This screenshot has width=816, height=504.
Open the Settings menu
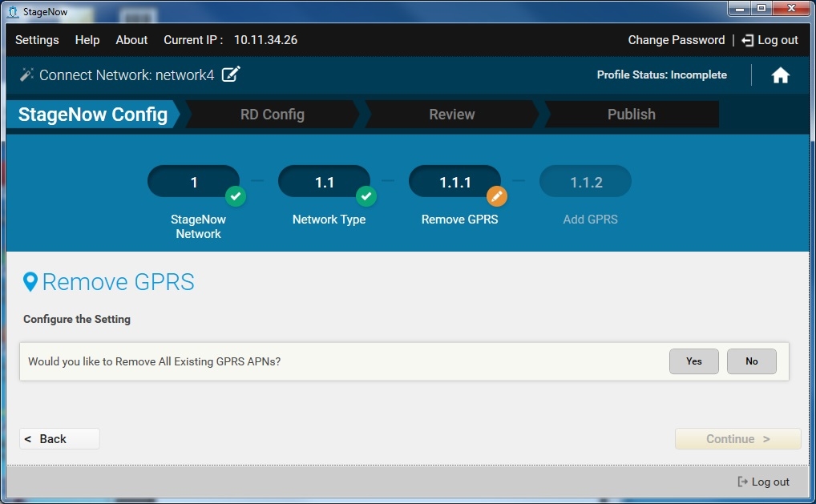[x=37, y=40]
